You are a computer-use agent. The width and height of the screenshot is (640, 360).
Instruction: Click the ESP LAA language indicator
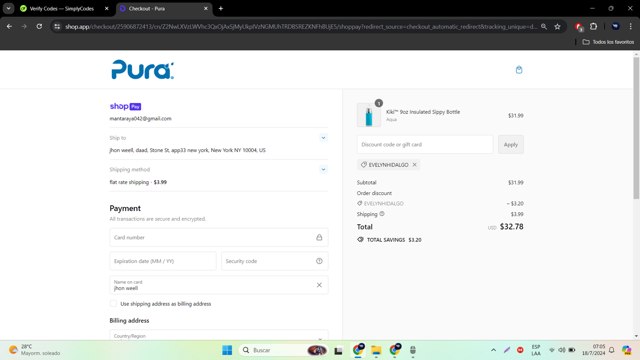click(x=536, y=350)
